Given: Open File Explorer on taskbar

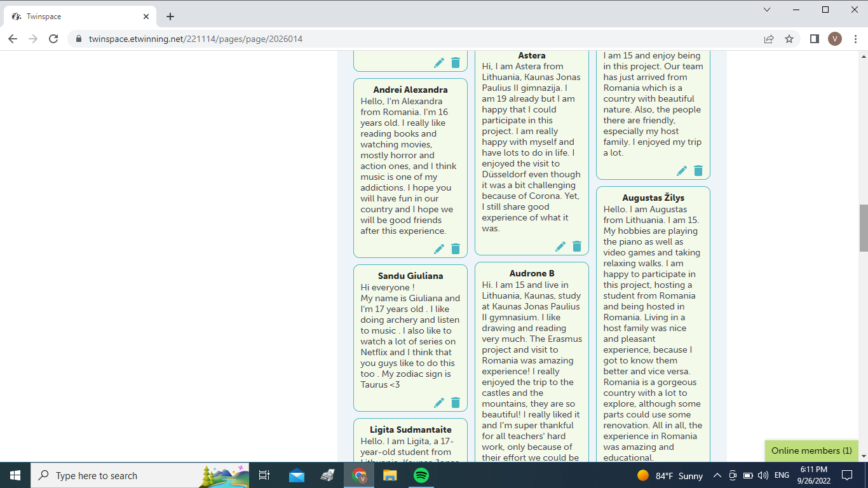Looking at the screenshot, I should [390, 475].
